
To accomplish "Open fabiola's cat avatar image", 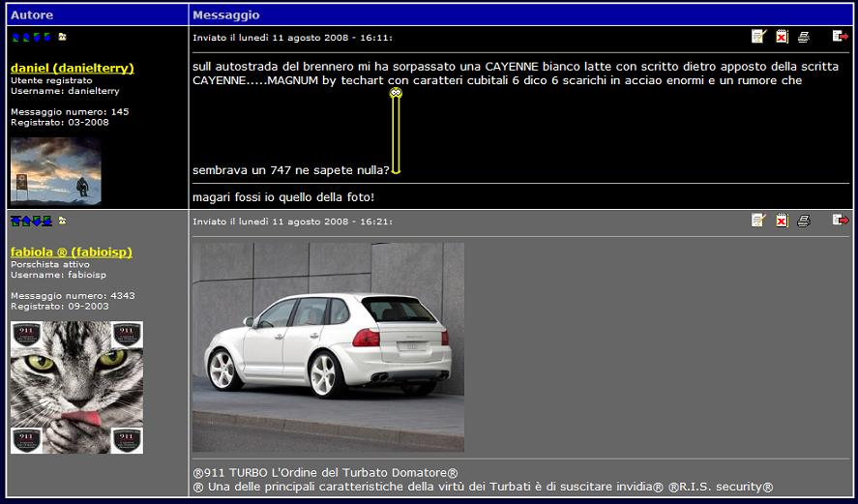I will coord(76,387).
